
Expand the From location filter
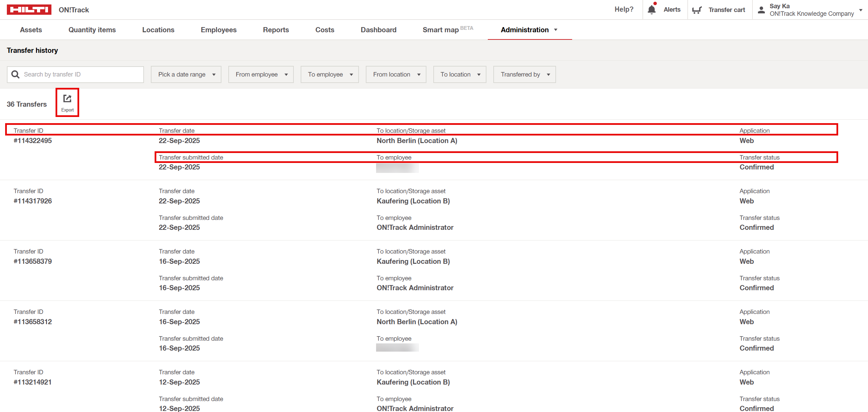(x=396, y=74)
